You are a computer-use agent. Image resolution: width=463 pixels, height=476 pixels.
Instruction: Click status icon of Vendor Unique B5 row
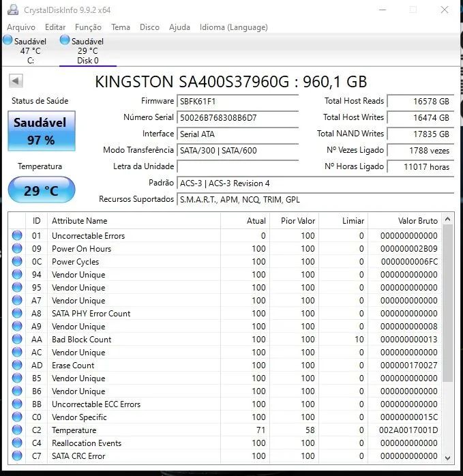point(17,378)
